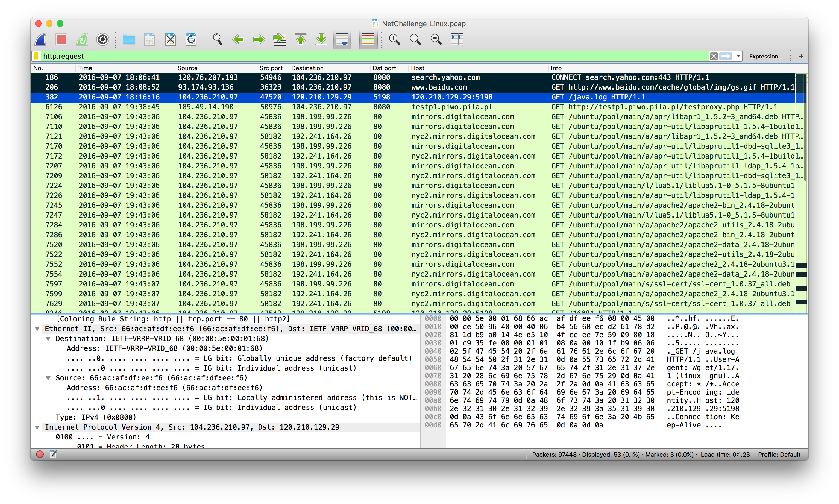Image resolution: width=839 pixels, height=504 pixels.
Task: Go back in packet history
Action: point(238,39)
